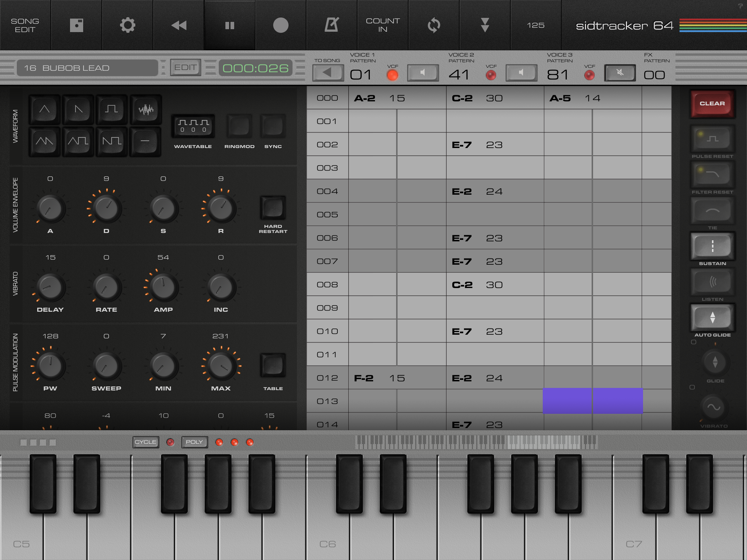Clear pattern with CLEAR button
This screenshot has width=747, height=560.
(x=712, y=104)
